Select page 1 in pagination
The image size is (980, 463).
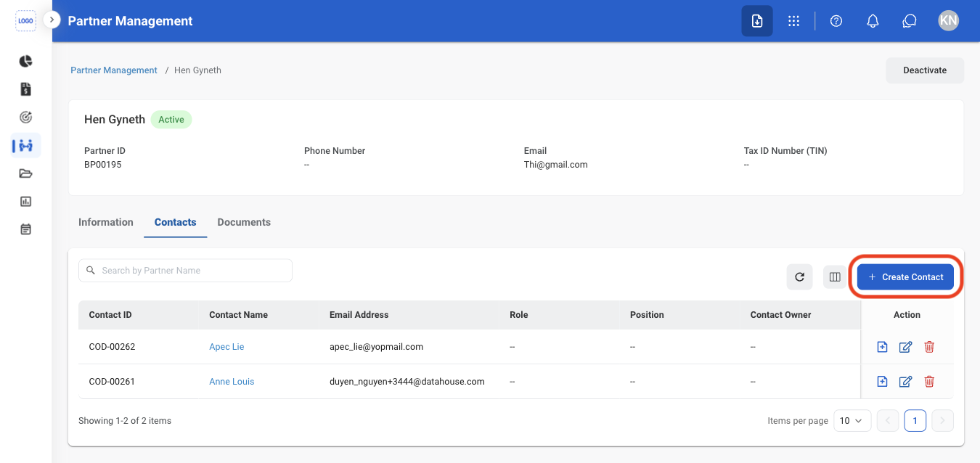click(915, 420)
